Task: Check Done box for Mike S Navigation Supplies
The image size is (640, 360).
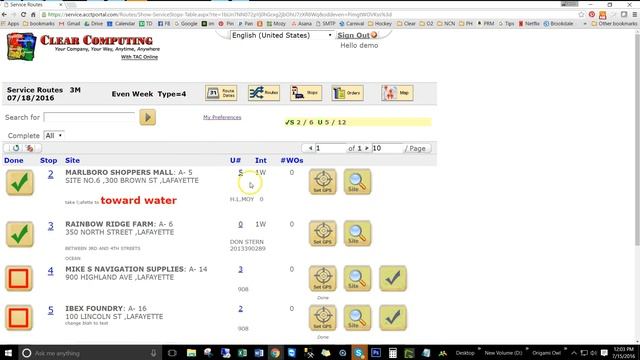Action: click(x=19, y=278)
